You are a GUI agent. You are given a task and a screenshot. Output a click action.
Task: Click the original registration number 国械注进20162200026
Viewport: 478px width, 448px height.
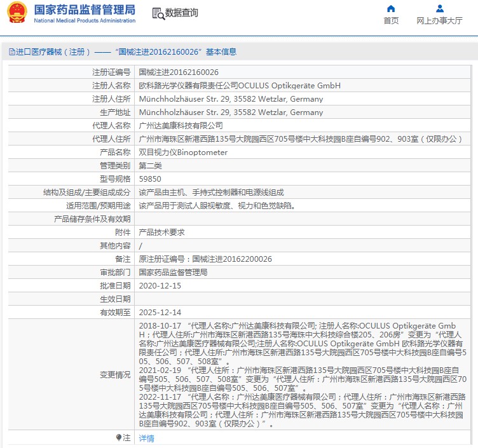point(232,259)
